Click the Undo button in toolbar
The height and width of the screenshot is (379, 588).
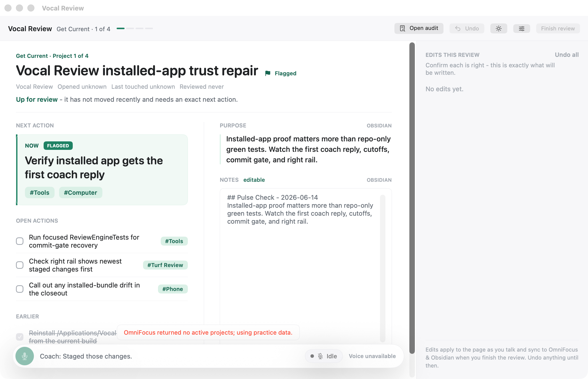click(467, 28)
